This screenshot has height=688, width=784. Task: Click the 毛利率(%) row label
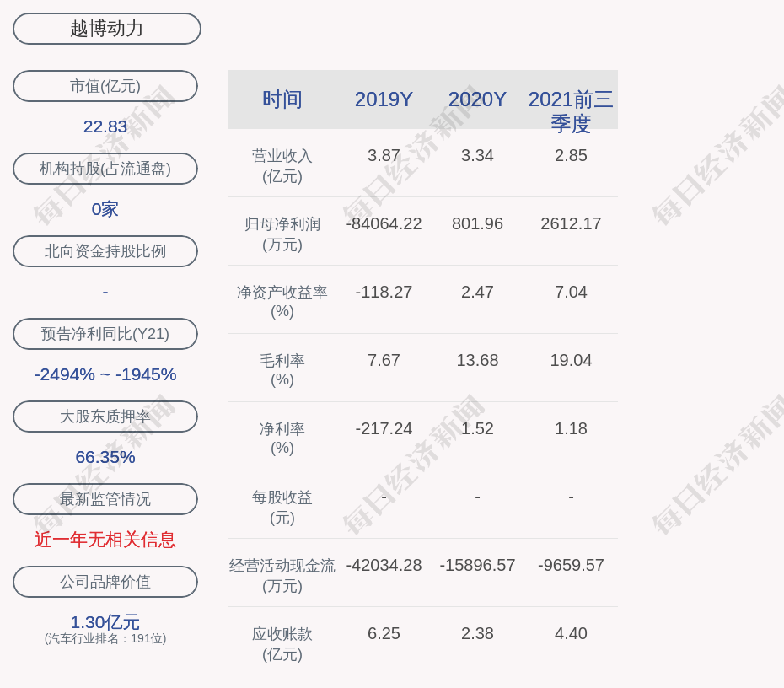click(282, 370)
